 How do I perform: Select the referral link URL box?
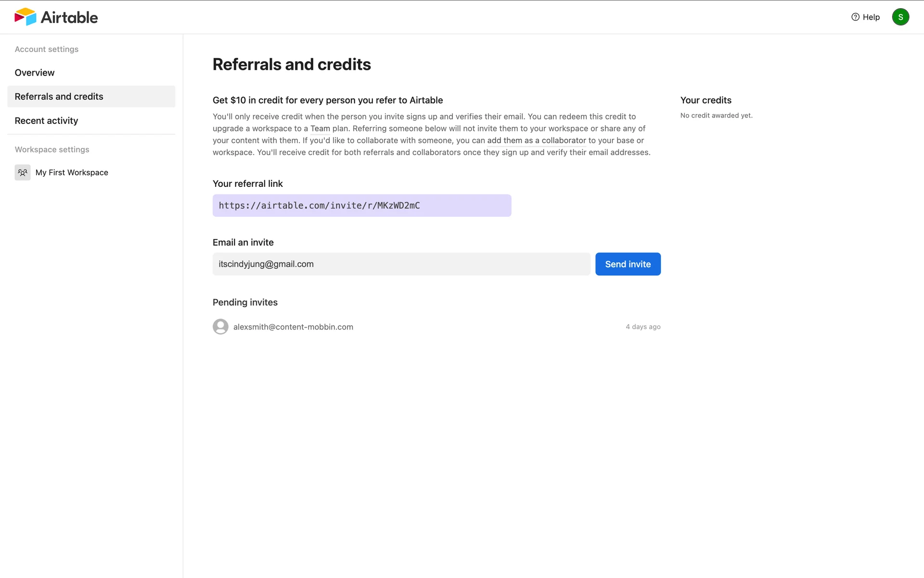(361, 206)
